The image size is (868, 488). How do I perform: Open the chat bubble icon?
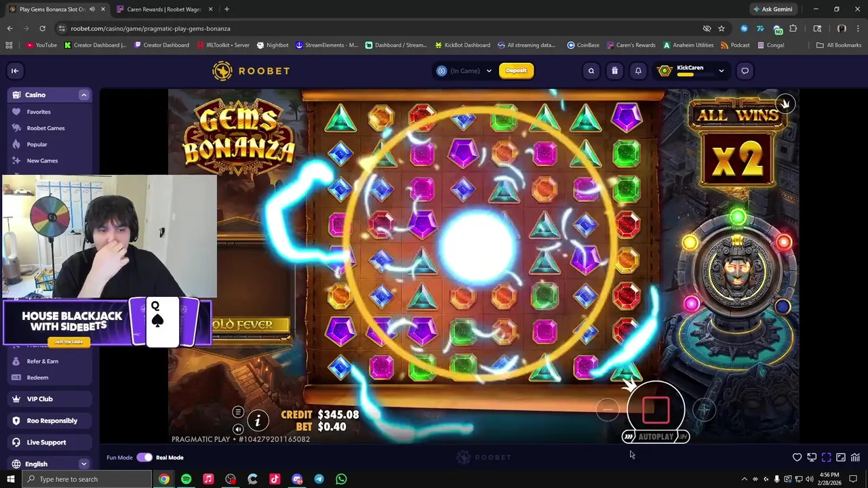click(x=745, y=70)
